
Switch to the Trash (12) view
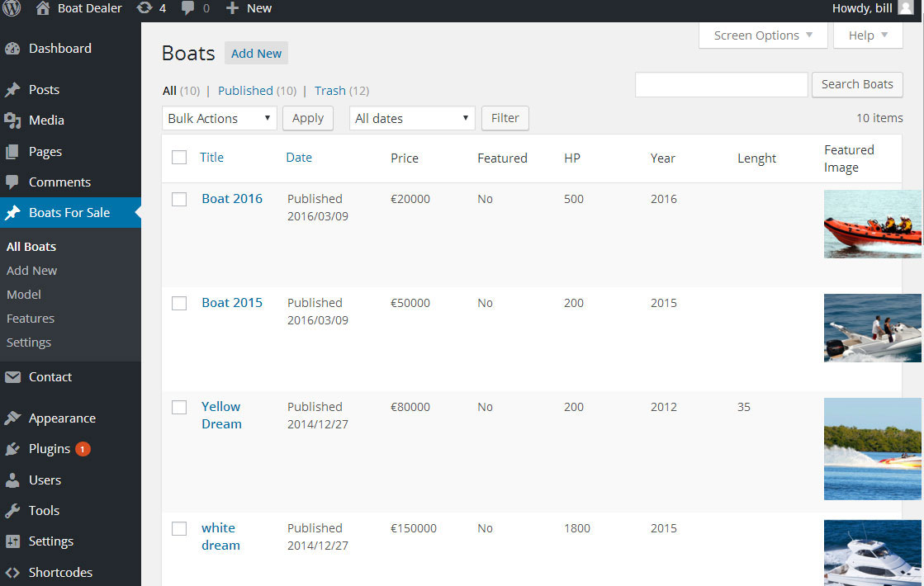[329, 91]
